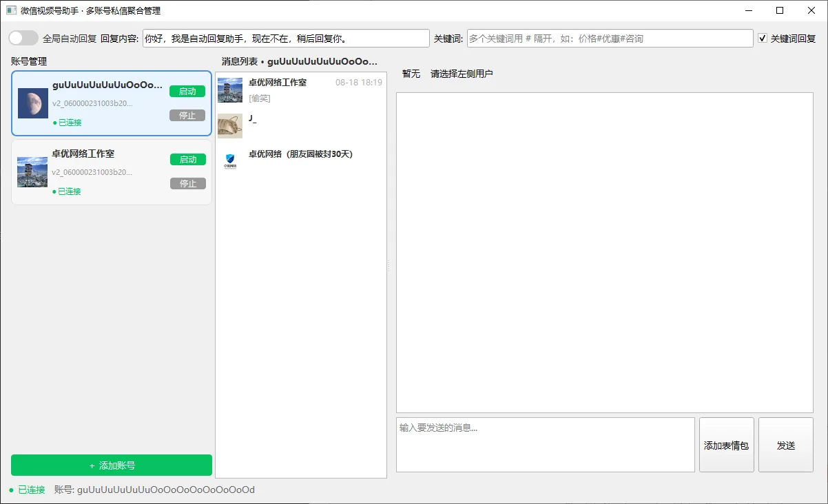Click 停止 for 卓优网络工作室 account
Screen dimensions: 828x504
[187, 183]
